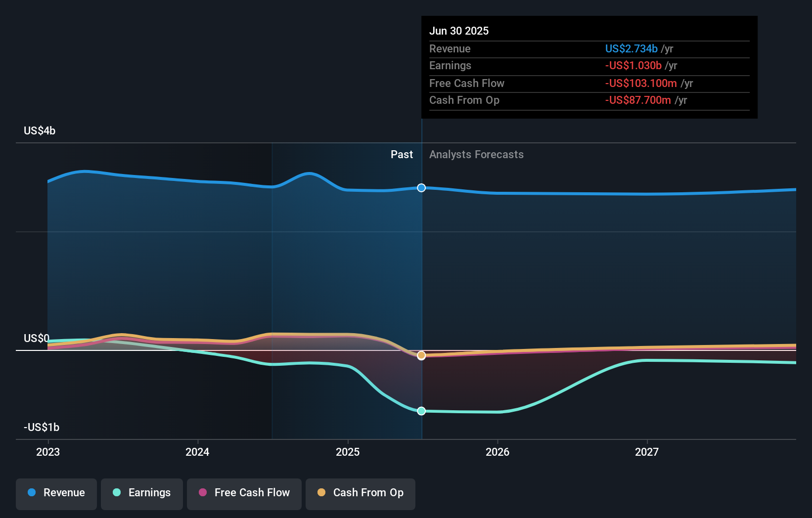
Task: Click the blue Revenue value in tooltip
Action: 632,48
